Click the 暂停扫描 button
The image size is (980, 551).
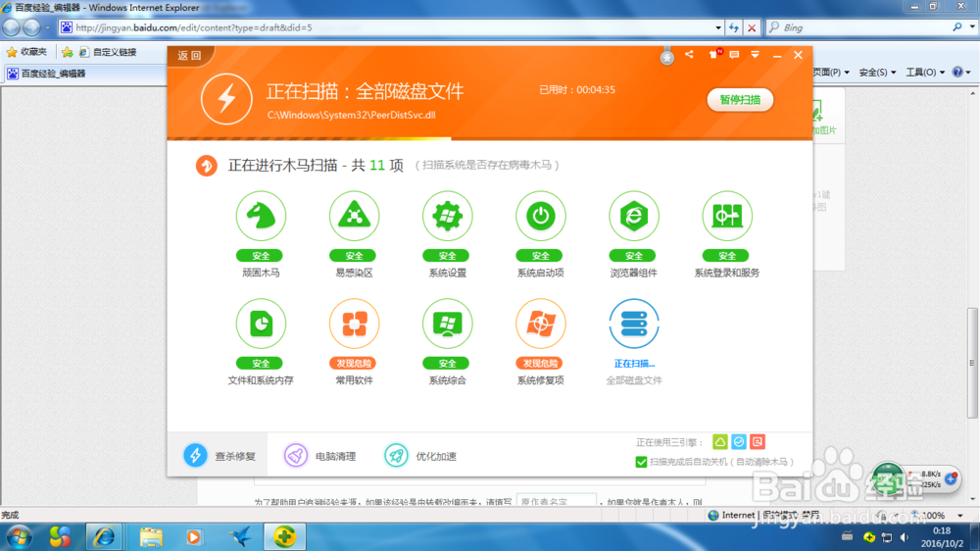(740, 99)
